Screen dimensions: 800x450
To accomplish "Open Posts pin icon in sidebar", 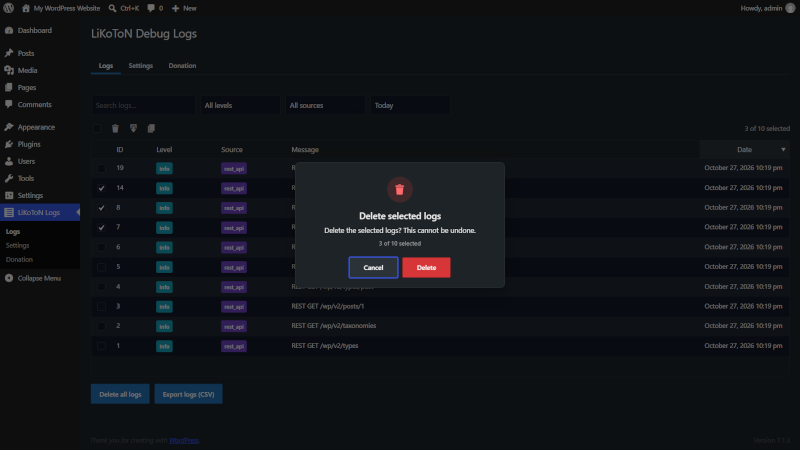I will click(x=9, y=53).
